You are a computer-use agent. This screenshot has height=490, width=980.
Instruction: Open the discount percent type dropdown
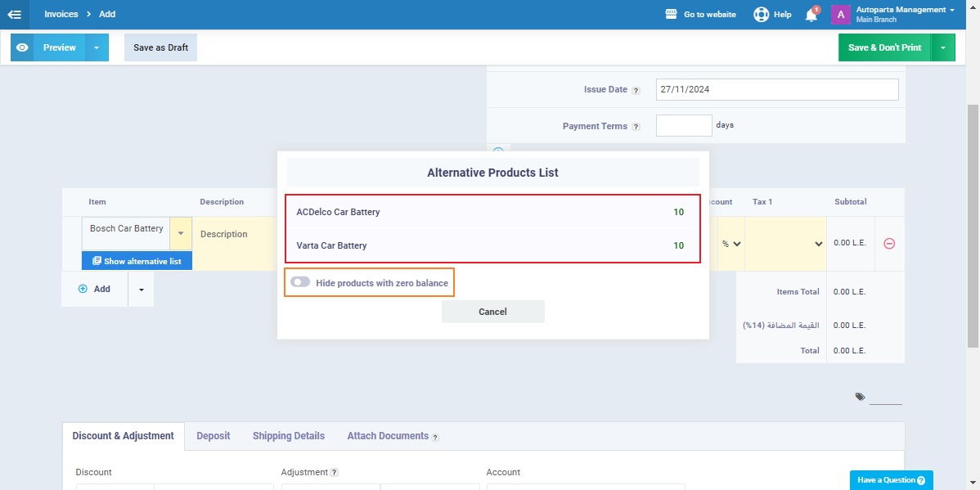(x=731, y=244)
